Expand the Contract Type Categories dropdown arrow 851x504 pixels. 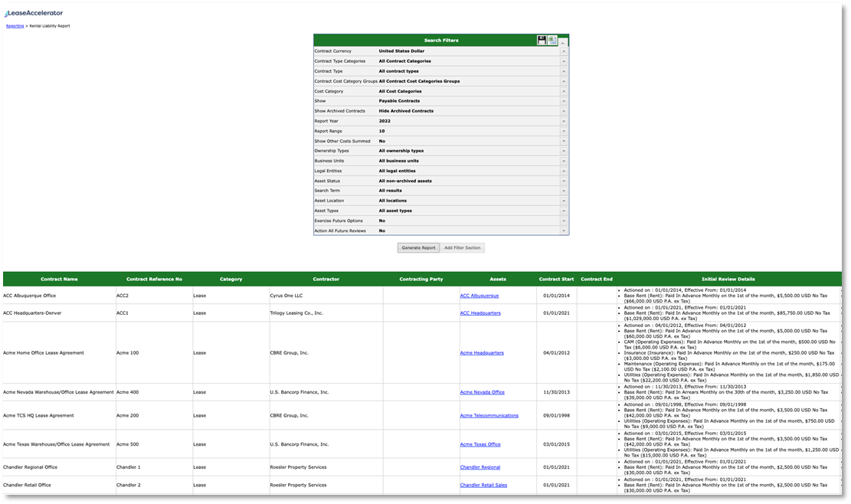pos(563,61)
